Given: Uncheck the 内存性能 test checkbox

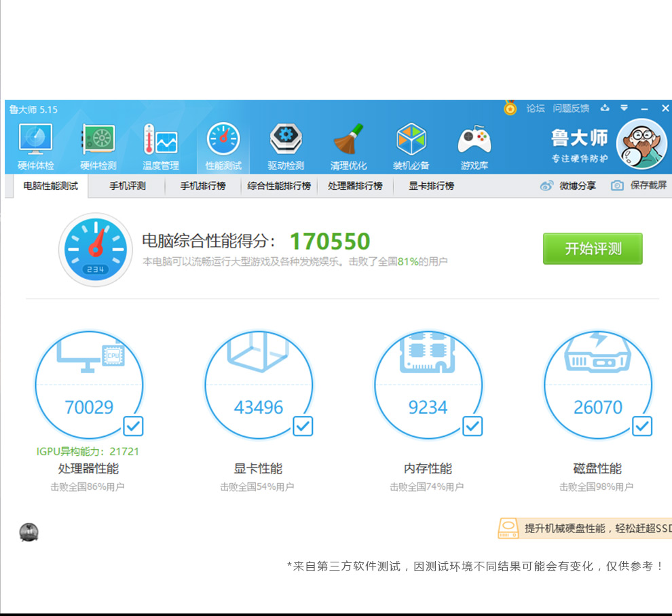Looking at the screenshot, I should [x=472, y=426].
